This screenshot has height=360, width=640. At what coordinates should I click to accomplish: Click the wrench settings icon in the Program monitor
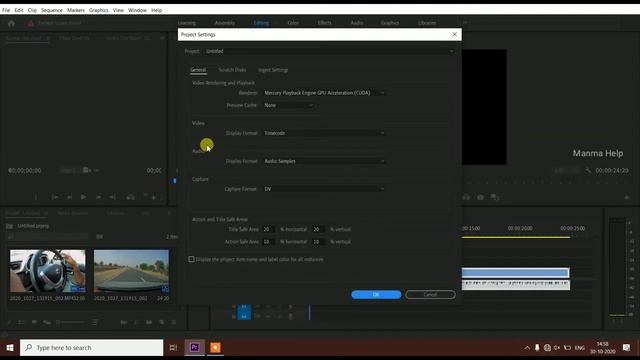click(588, 170)
